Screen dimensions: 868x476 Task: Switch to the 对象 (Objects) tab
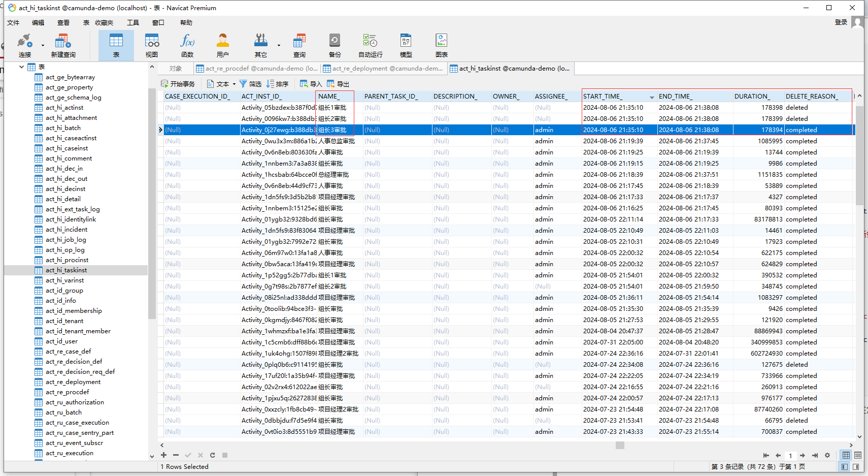pyautogui.click(x=176, y=68)
